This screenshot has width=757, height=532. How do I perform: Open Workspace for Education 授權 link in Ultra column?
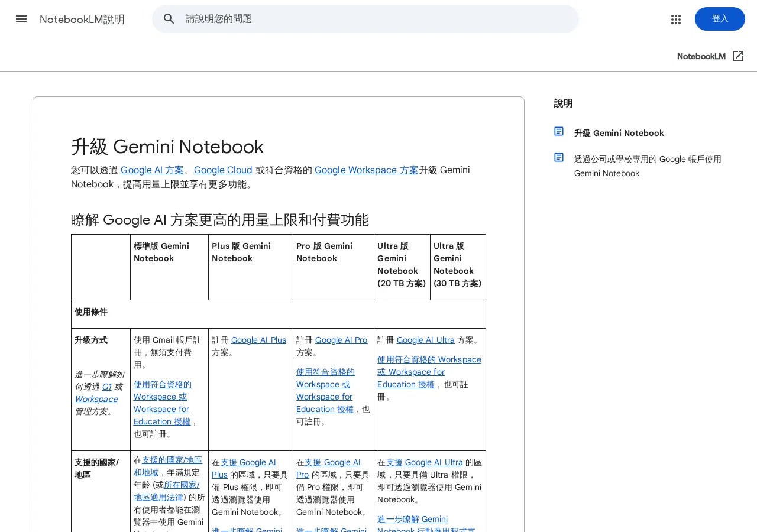tap(429, 372)
